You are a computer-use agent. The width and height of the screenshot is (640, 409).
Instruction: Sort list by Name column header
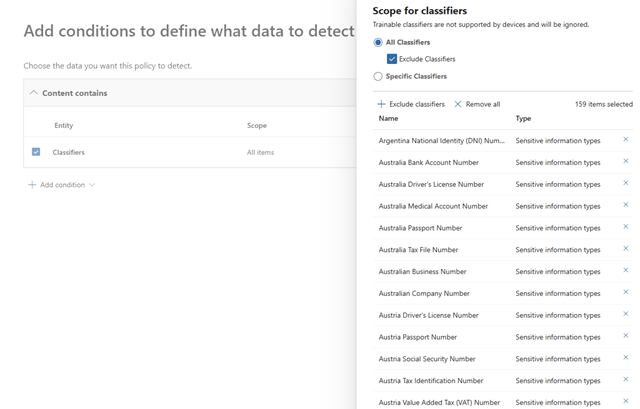point(388,118)
